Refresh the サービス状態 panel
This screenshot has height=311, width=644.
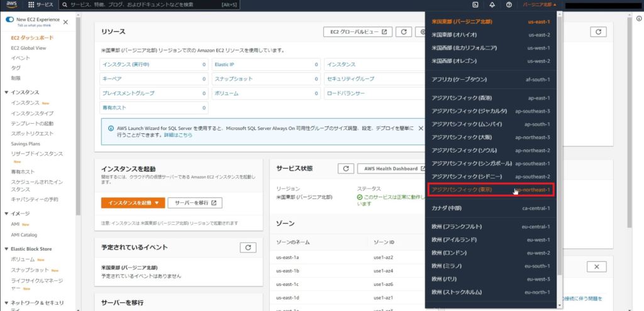click(x=345, y=168)
